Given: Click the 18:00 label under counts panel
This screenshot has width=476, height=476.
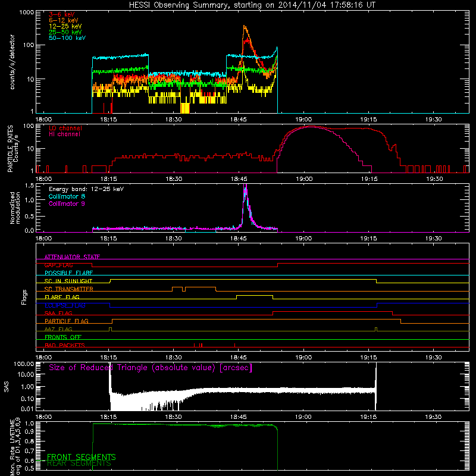Looking at the screenshot, I should [43, 120].
